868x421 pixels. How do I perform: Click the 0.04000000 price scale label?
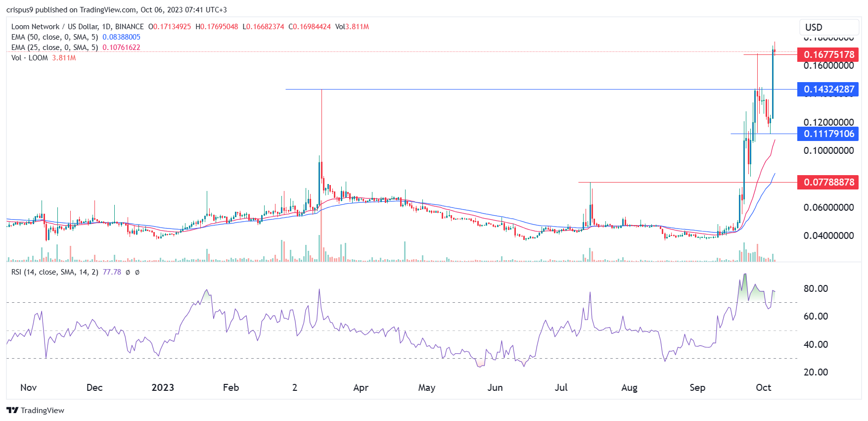pyautogui.click(x=828, y=236)
